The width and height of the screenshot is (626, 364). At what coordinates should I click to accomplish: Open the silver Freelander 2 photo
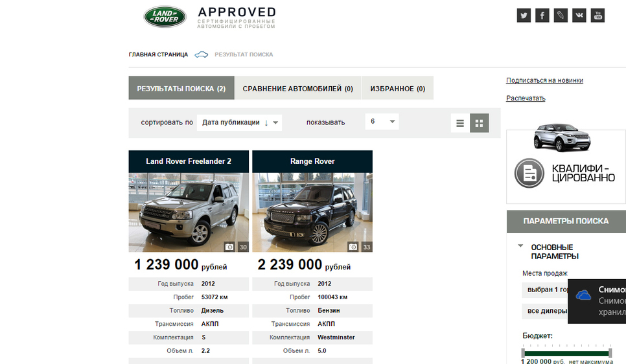pos(189,212)
